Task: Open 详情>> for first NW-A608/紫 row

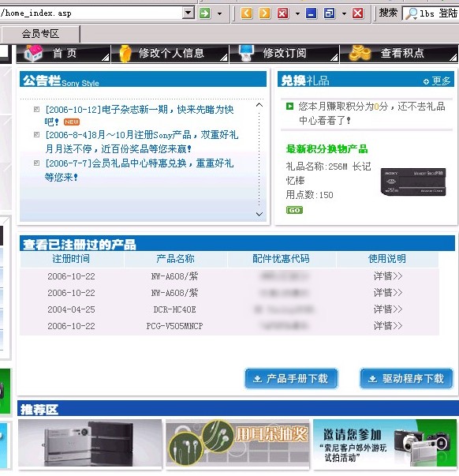Action: (x=388, y=276)
